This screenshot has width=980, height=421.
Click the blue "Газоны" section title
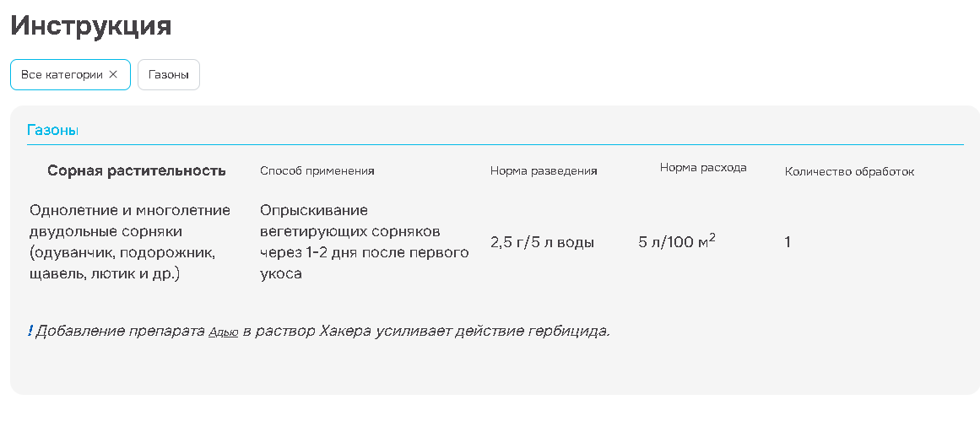pyautogui.click(x=52, y=130)
